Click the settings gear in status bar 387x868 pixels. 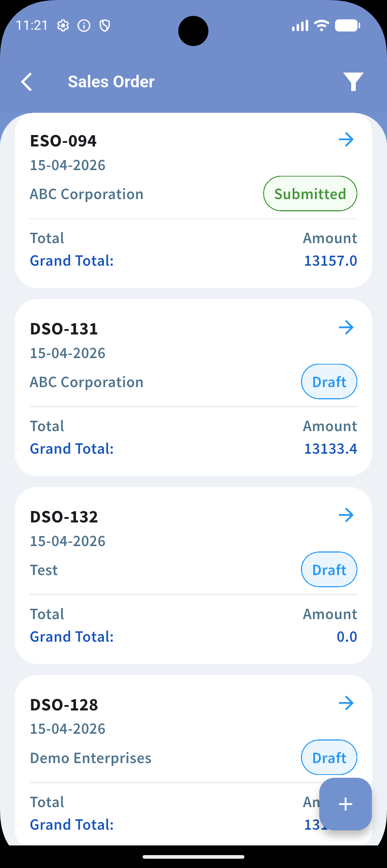63,25
